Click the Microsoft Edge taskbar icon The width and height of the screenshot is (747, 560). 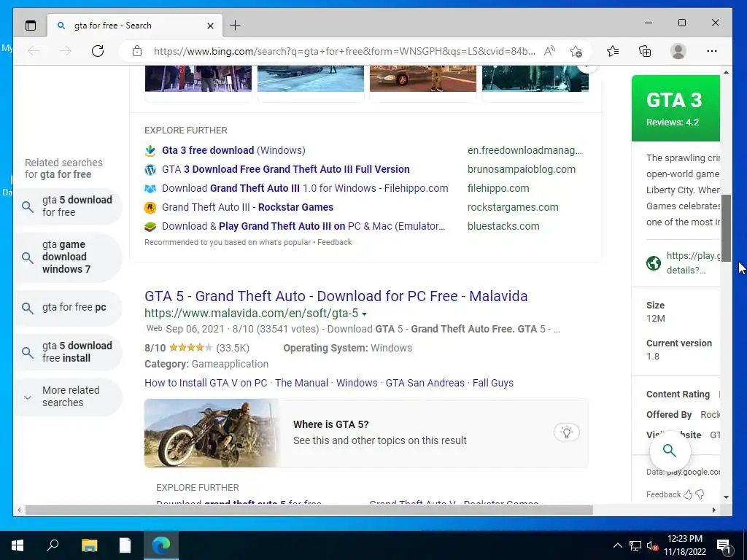(x=161, y=545)
